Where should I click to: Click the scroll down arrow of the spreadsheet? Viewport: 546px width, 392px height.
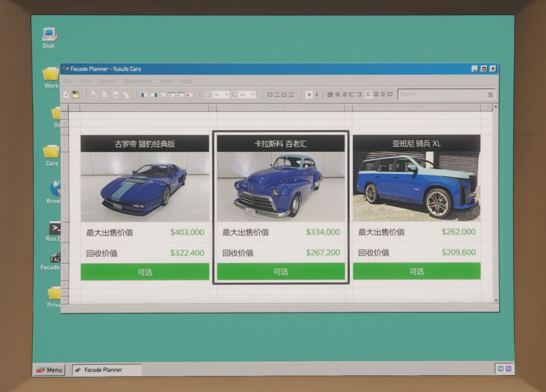coord(495,300)
